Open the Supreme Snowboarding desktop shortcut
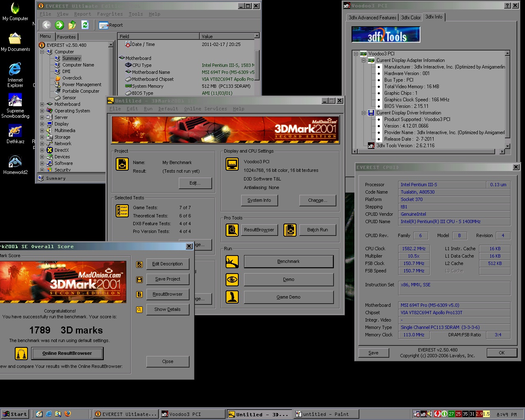Screen dimensions: 525x420 (15, 106)
